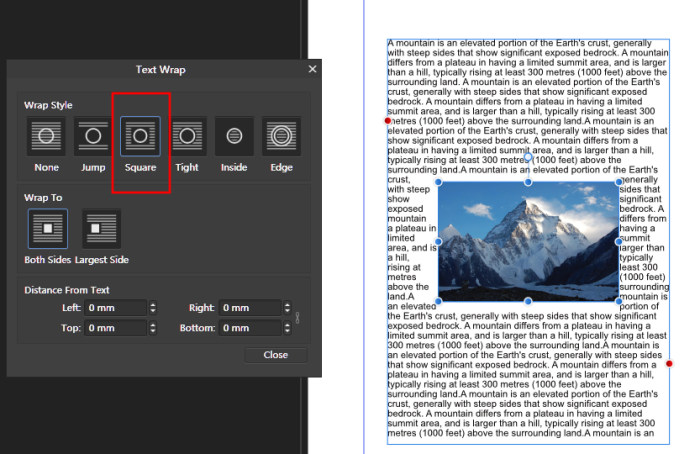
Task: Click the 'Wrap To' section label
Action: 43,198
